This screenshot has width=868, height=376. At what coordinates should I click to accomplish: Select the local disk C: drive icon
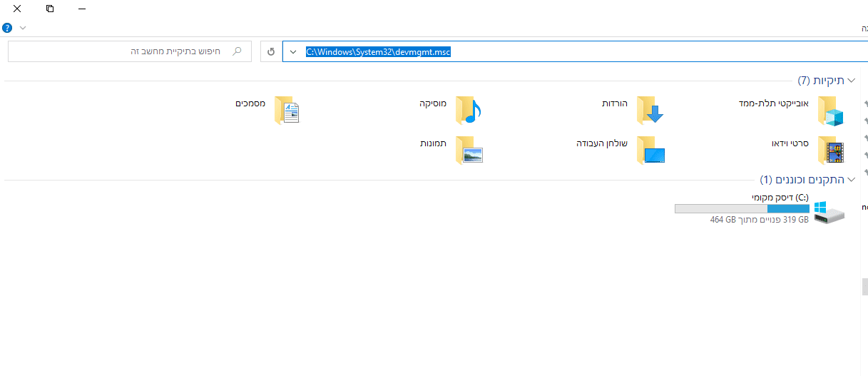[x=829, y=212]
